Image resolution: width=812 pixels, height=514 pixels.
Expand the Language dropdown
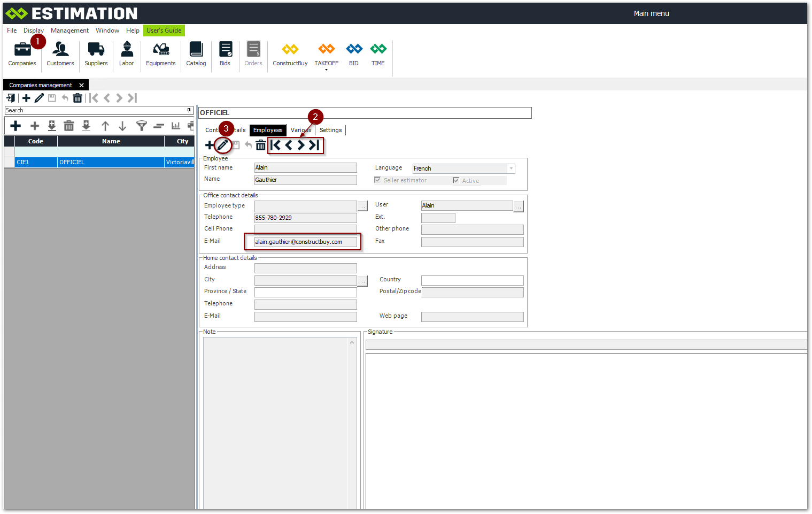click(x=511, y=168)
